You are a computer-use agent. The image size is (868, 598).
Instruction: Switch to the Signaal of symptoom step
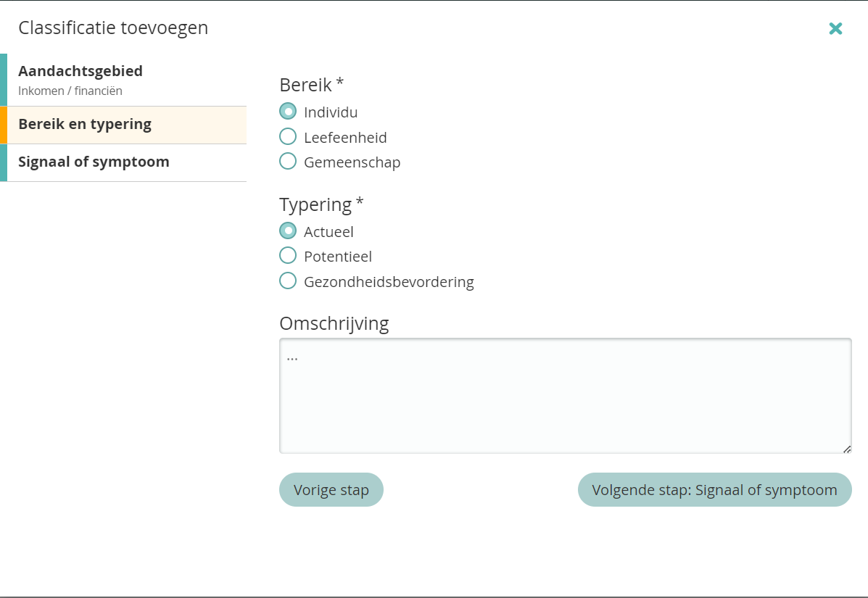[94, 162]
